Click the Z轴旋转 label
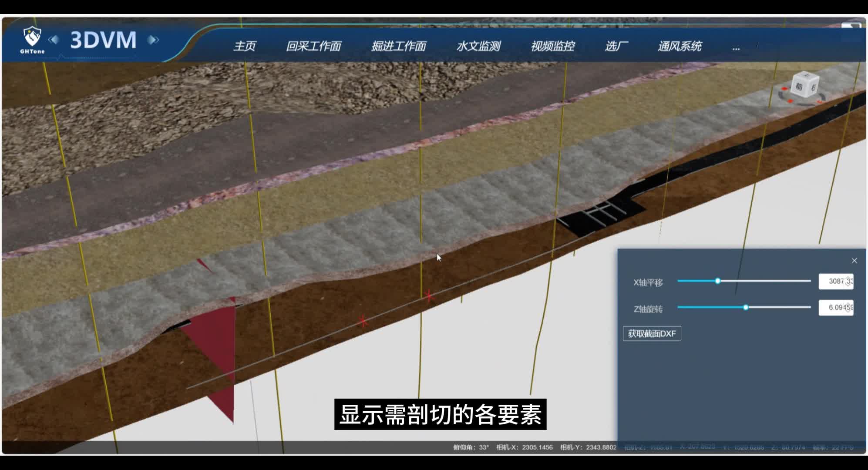This screenshot has height=470, width=868. 648,309
